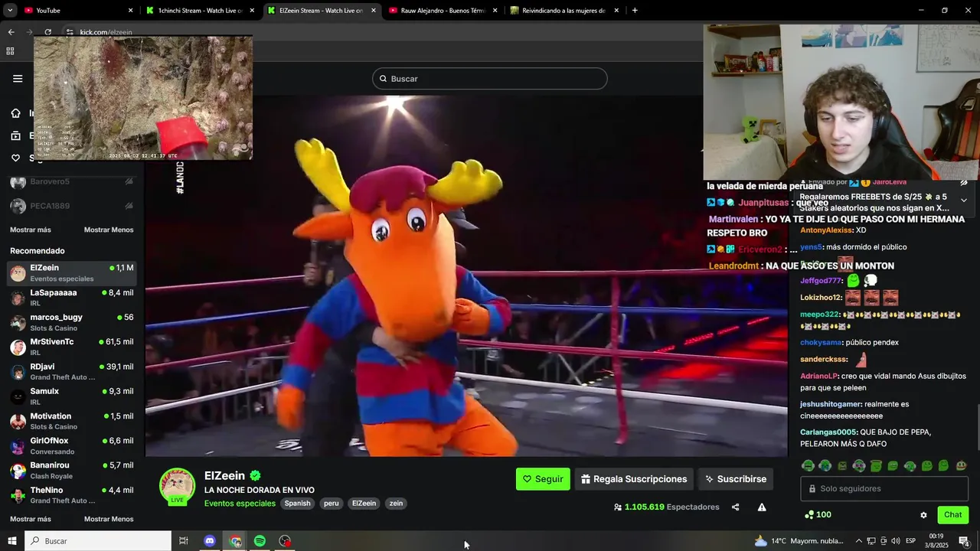Go to Kick home via house icon
This screenshot has height=551, width=980.
coord(15,113)
